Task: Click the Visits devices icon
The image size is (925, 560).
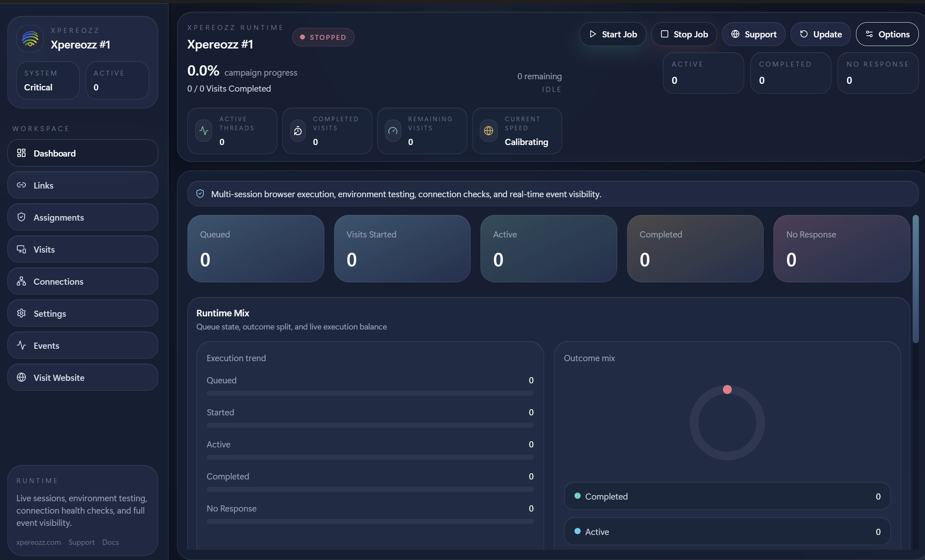Action: click(x=21, y=249)
